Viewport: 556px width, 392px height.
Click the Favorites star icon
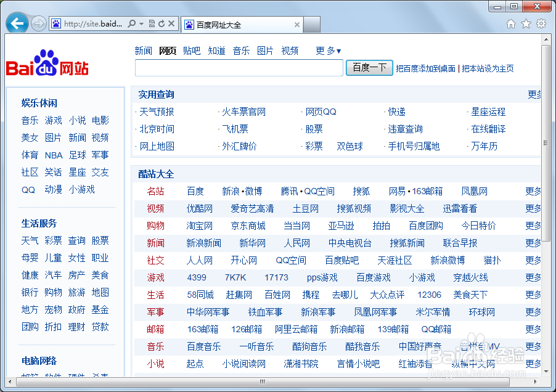526,24
